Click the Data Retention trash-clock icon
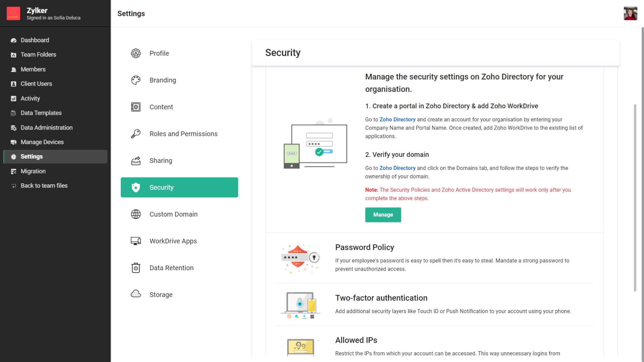The width and height of the screenshot is (644, 362). pyautogui.click(x=136, y=268)
